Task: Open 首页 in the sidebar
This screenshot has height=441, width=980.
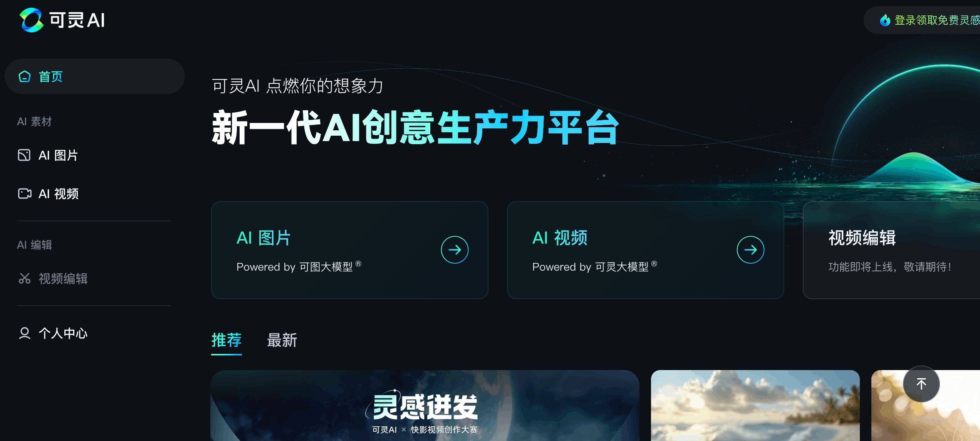Action: pos(95,76)
